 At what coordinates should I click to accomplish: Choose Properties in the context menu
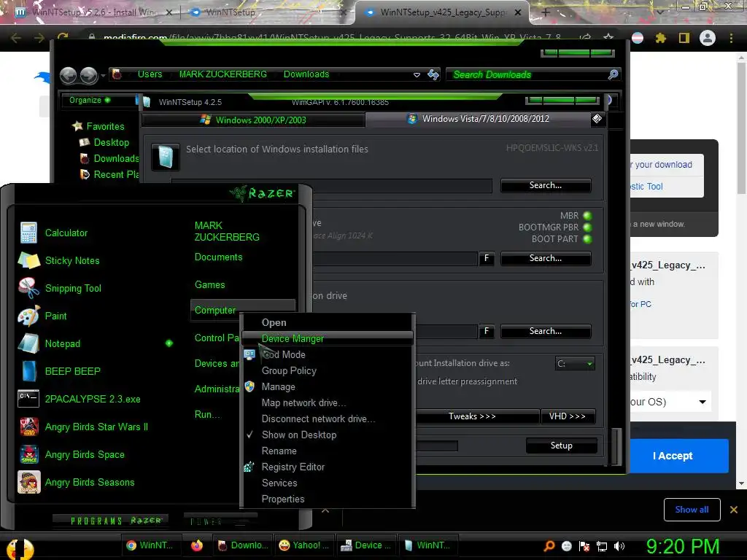(x=283, y=499)
